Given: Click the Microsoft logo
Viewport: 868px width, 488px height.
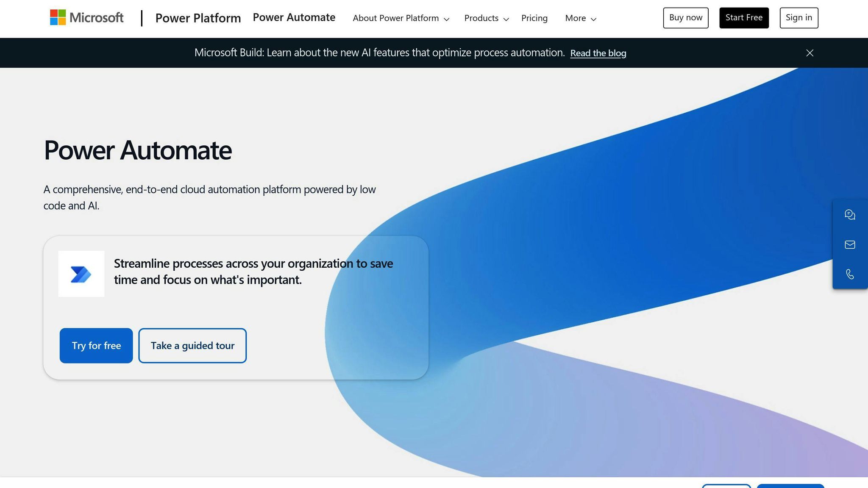Looking at the screenshot, I should pyautogui.click(x=58, y=17).
